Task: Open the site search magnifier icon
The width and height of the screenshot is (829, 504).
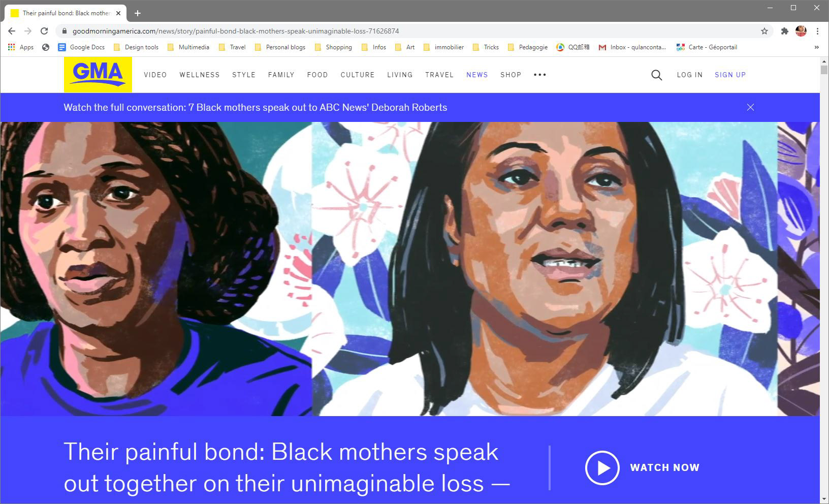Action: click(x=656, y=75)
